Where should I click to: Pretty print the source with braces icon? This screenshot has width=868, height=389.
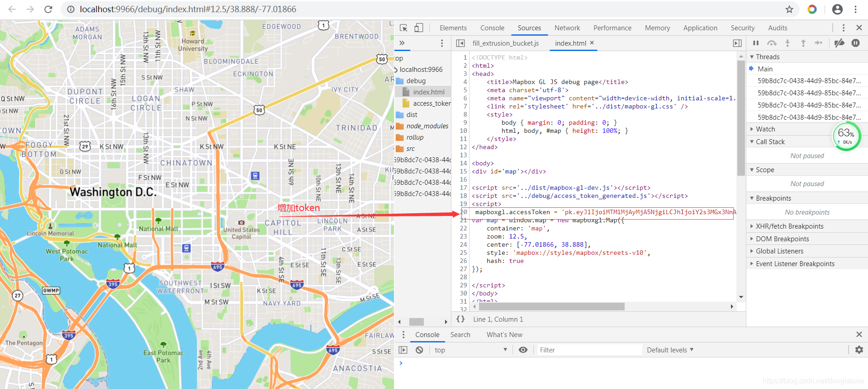460,319
